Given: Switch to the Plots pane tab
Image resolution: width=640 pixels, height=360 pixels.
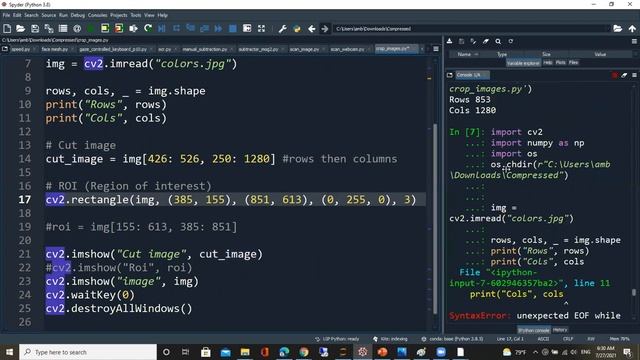Looking at the screenshot, I should click(560, 62).
